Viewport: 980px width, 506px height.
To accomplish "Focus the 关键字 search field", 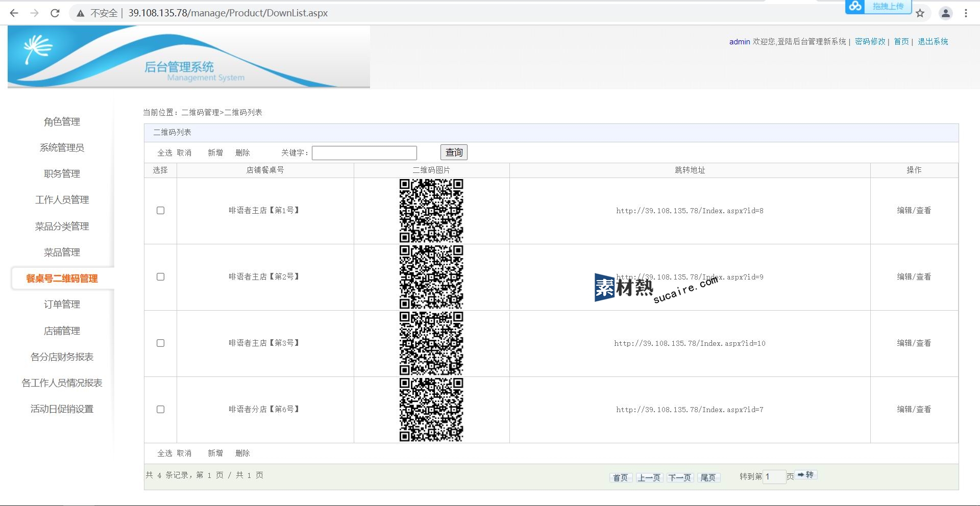I will point(364,153).
